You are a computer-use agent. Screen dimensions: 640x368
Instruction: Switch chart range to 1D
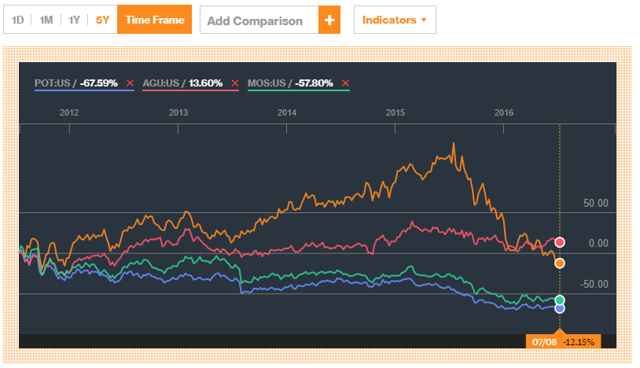18,20
